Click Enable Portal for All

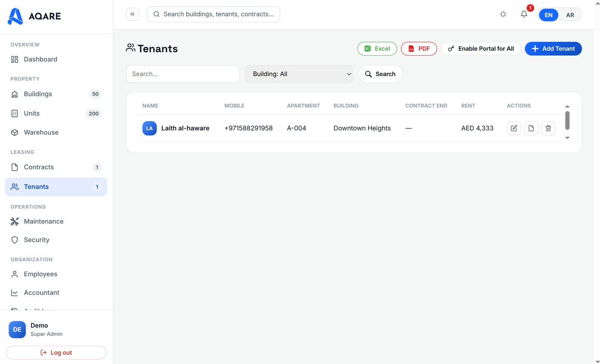[481, 49]
